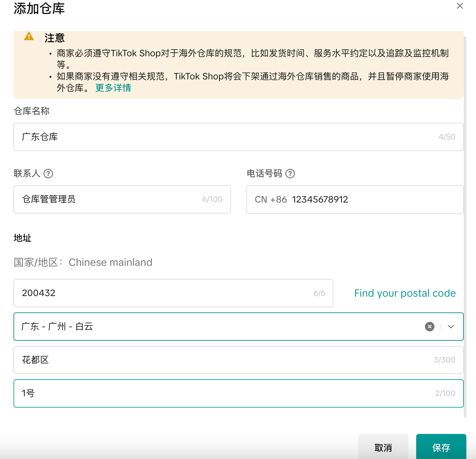Click the region selector 广东 - 广州 - 白云
The height and width of the screenshot is (459, 476).
238,327
